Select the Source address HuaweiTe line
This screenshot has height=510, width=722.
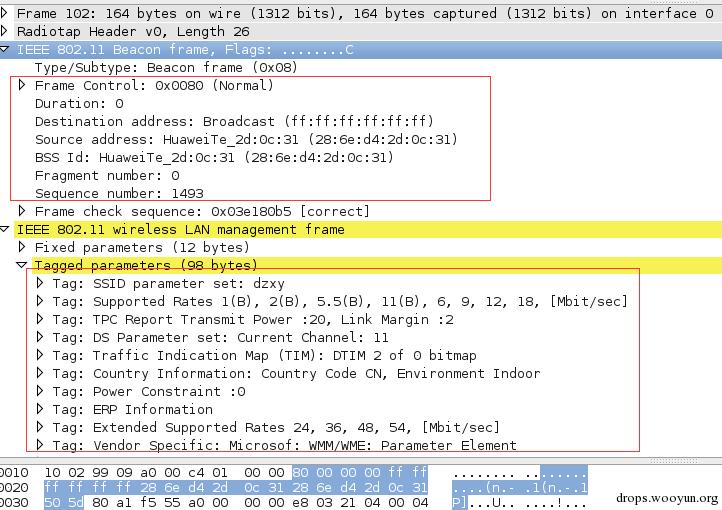[246, 139]
